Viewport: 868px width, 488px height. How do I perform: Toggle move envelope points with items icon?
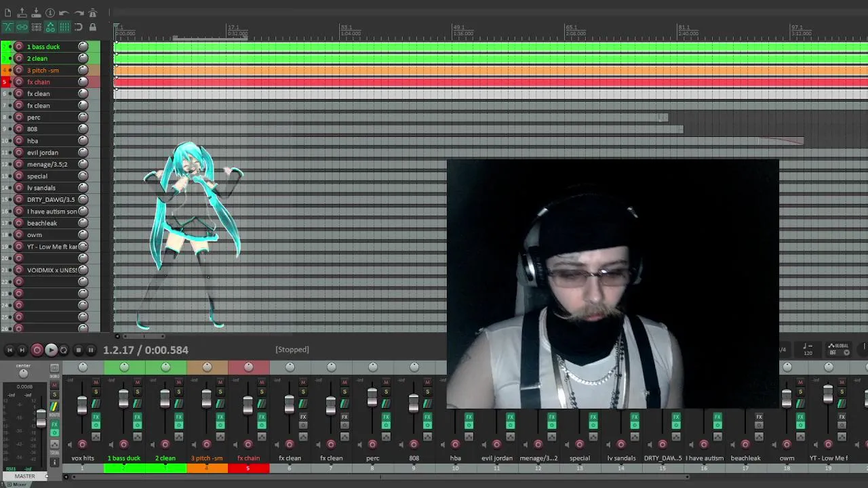(50, 27)
